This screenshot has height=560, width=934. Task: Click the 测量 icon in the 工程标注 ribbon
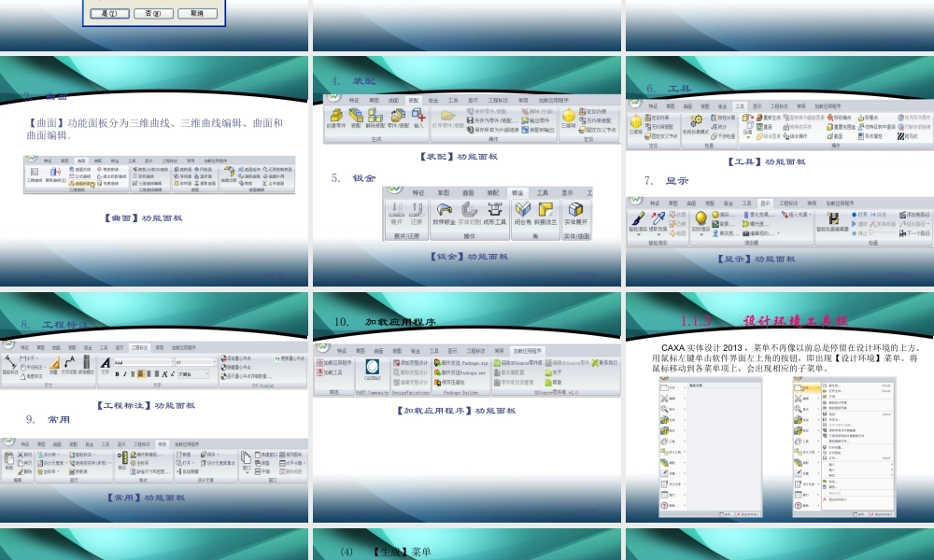[x=53, y=365]
